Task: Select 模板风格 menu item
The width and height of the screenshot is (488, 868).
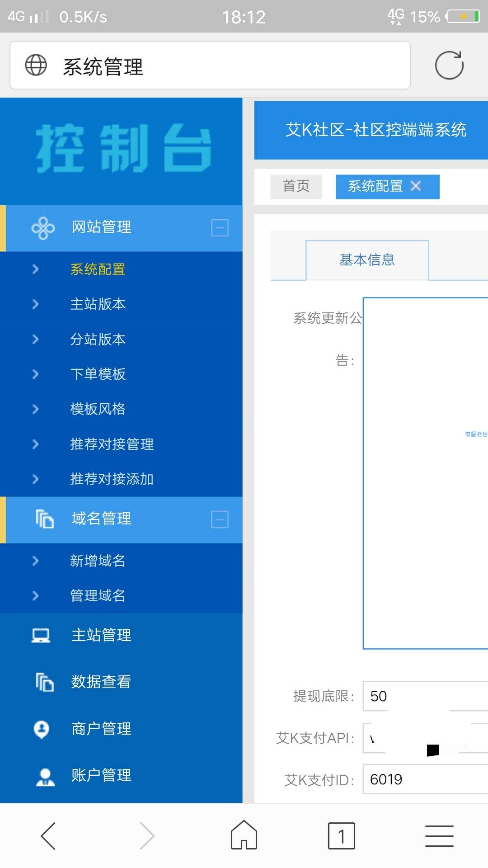Action: (x=98, y=409)
